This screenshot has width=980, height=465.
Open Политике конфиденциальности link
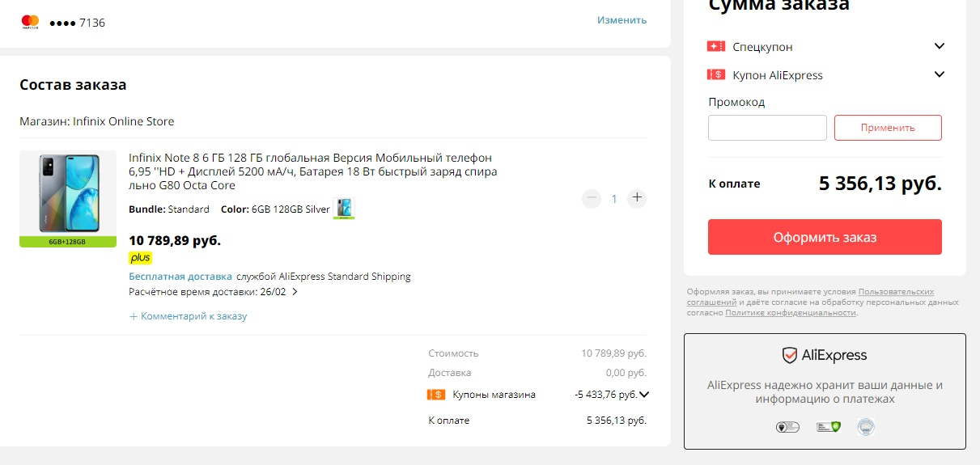tap(791, 312)
